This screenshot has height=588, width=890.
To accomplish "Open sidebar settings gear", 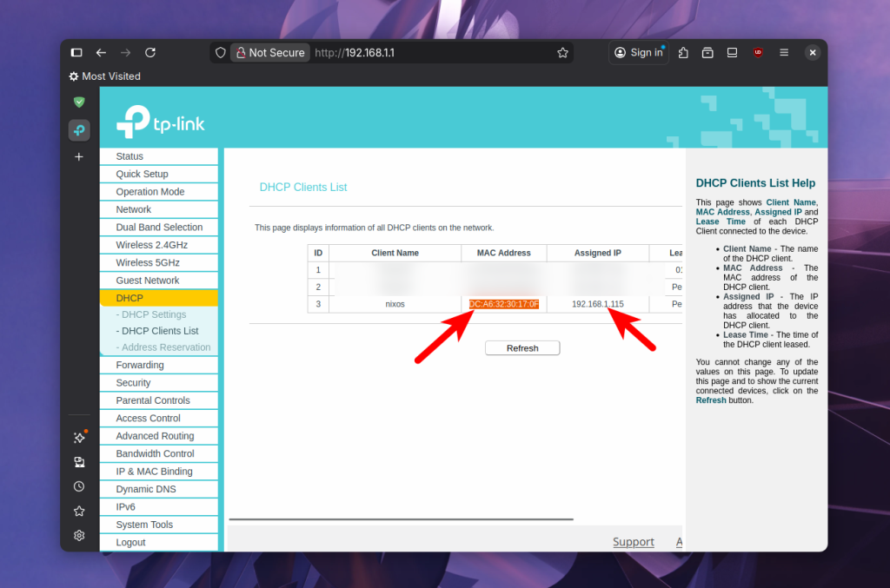I will click(79, 535).
